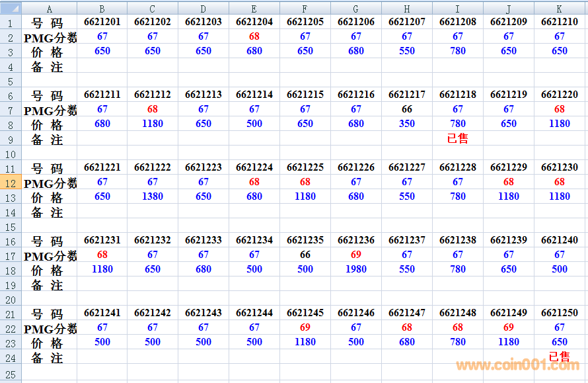588x383 pixels.
Task: Click the cell with number 6621201
Action: click(102, 22)
